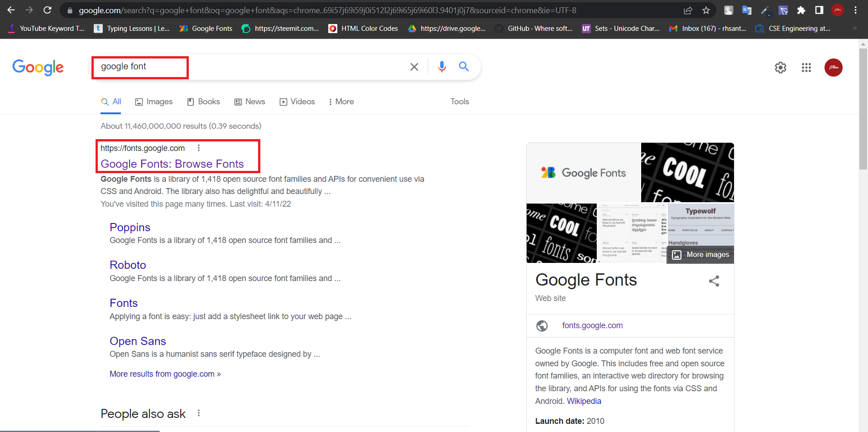868x432 pixels.
Task: Click the Google logo
Action: click(38, 68)
